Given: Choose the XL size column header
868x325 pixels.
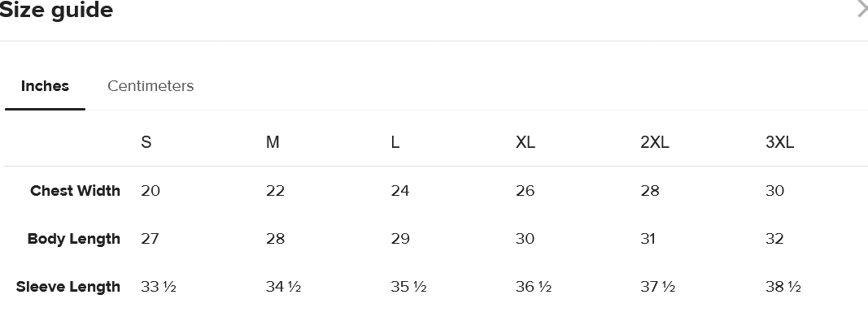Looking at the screenshot, I should click(526, 142).
